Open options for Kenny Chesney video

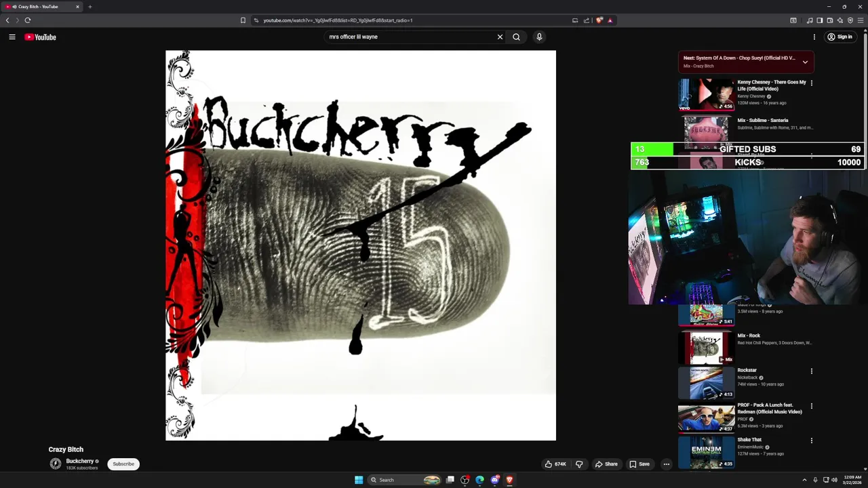click(x=811, y=83)
